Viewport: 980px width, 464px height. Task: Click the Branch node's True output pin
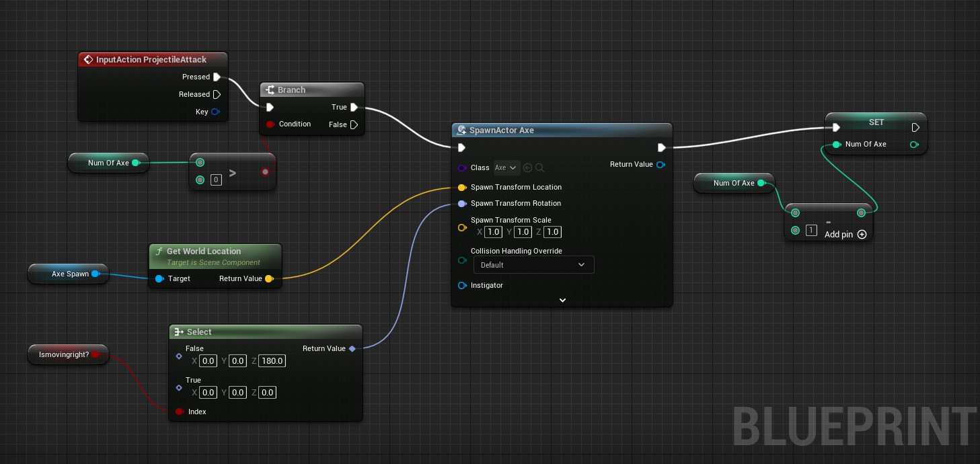354,108
